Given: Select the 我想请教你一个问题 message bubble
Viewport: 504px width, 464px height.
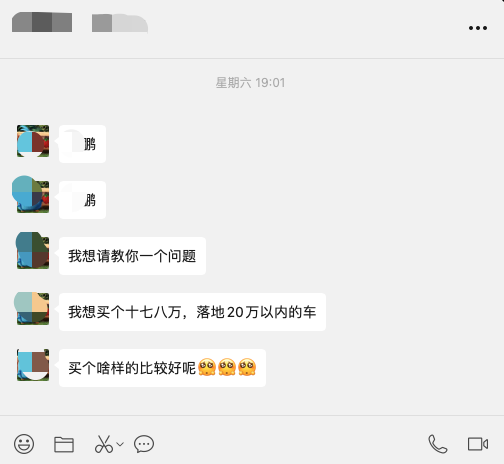Looking at the screenshot, I should [132, 256].
